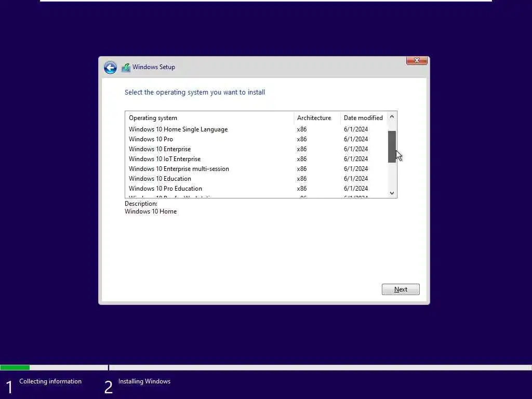Click the list scrollbar up arrow

(392, 117)
